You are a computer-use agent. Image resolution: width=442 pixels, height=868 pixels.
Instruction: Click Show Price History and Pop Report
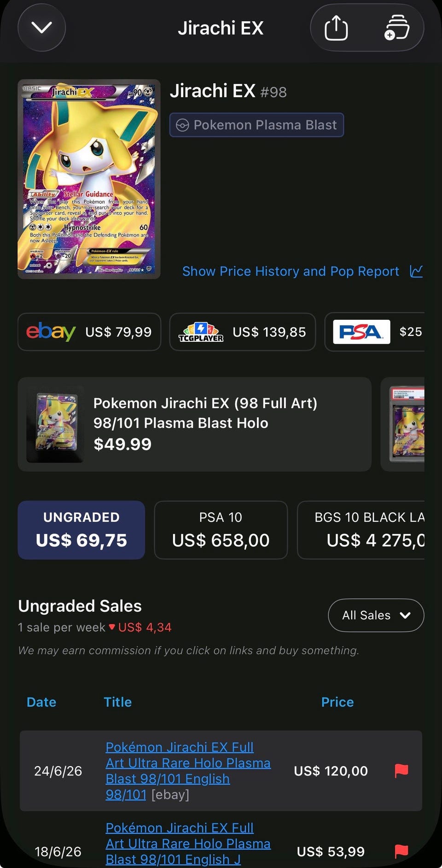(291, 271)
